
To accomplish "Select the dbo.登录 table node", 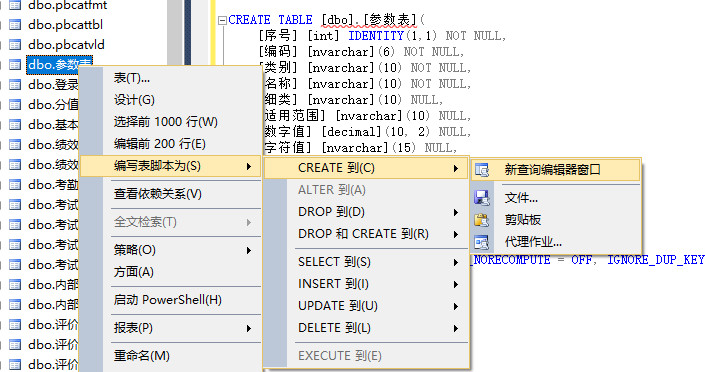I will [x=53, y=85].
